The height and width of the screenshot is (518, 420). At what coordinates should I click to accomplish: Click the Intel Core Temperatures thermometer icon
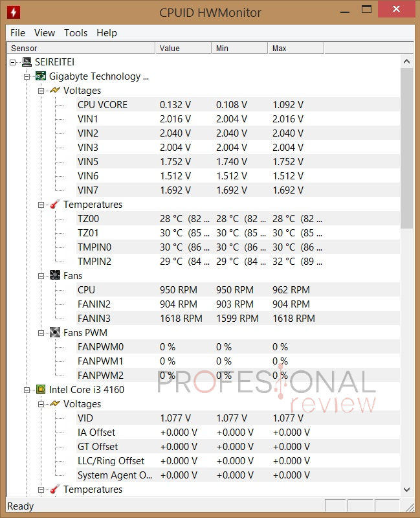55,489
